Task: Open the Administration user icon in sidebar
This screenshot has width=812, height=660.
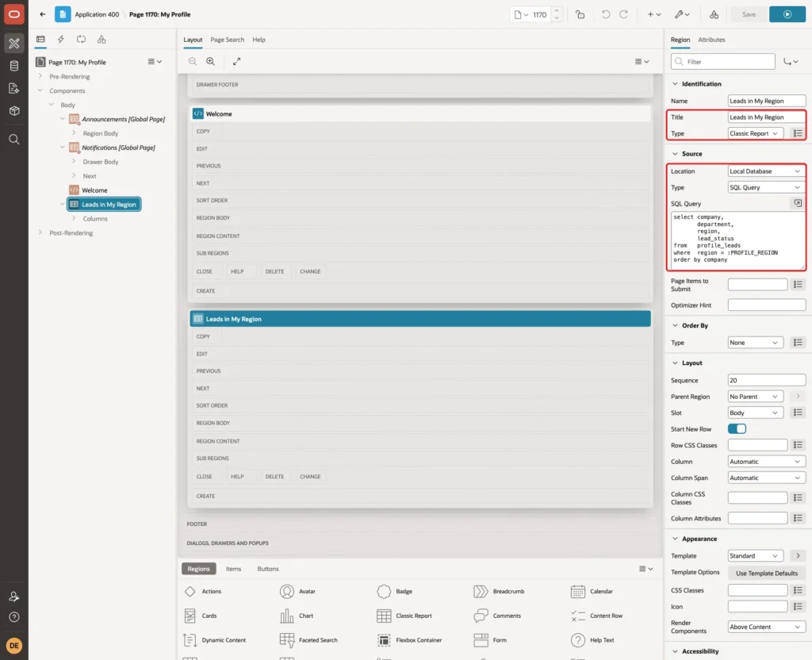Action: point(14,597)
